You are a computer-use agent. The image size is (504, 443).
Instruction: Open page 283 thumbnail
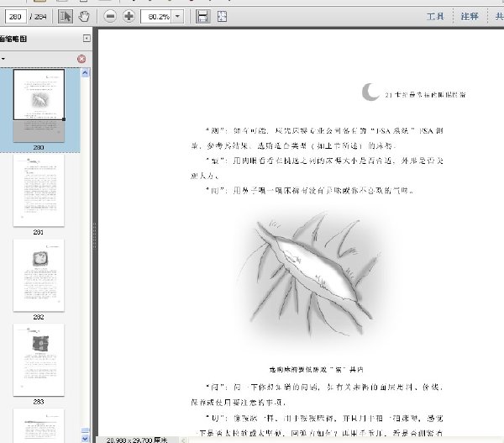[x=39, y=360]
